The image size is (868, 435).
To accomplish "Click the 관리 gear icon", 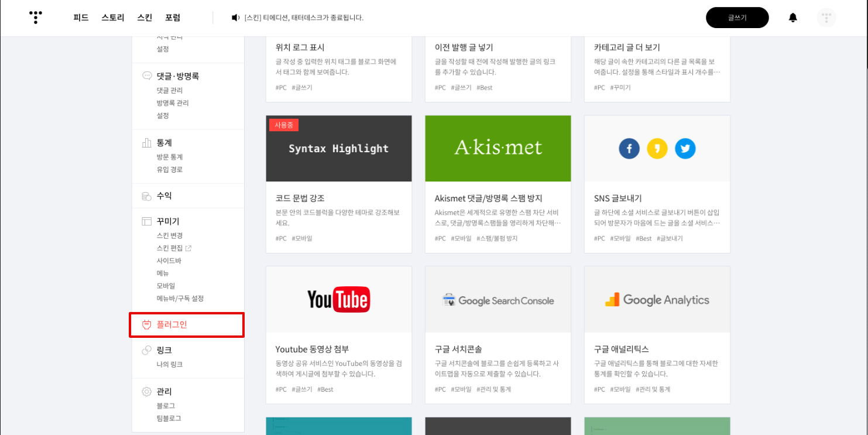I will (x=147, y=391).
